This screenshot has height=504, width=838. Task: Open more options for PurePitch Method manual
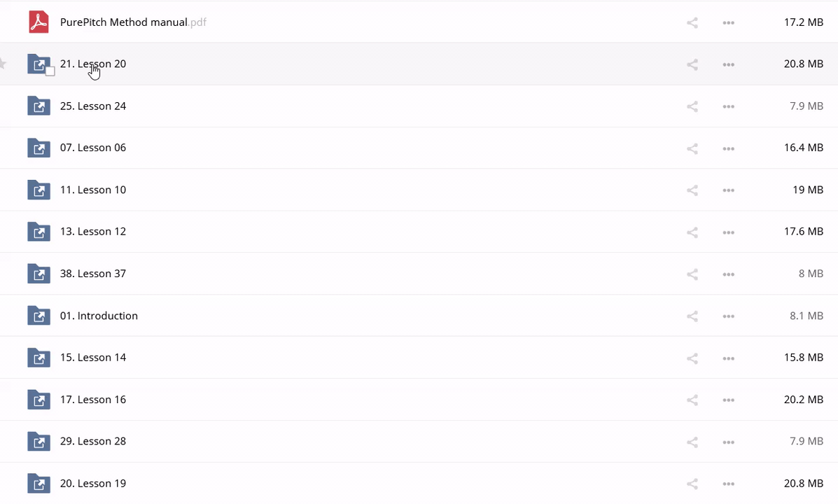click(x=729, y=23)
